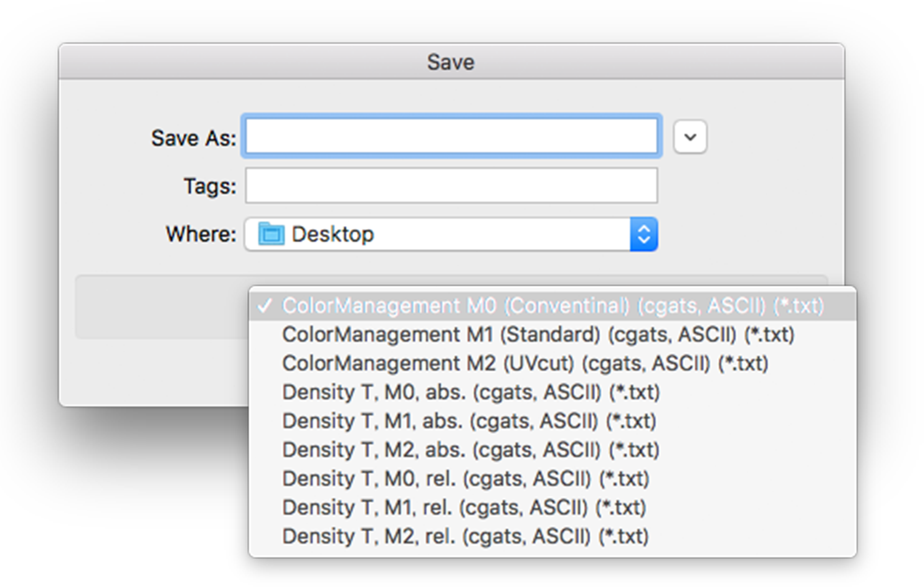Click the "Where:" label

tap(201, 234)
